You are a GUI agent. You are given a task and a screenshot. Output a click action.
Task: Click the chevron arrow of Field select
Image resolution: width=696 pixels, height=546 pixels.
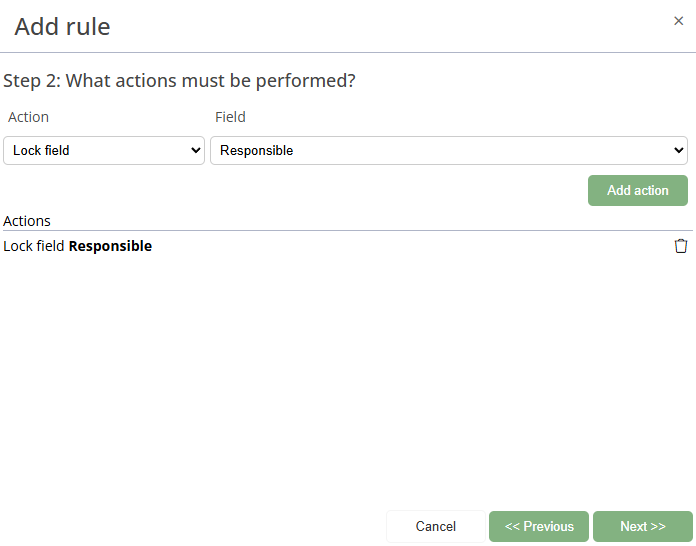click(679, 151)
